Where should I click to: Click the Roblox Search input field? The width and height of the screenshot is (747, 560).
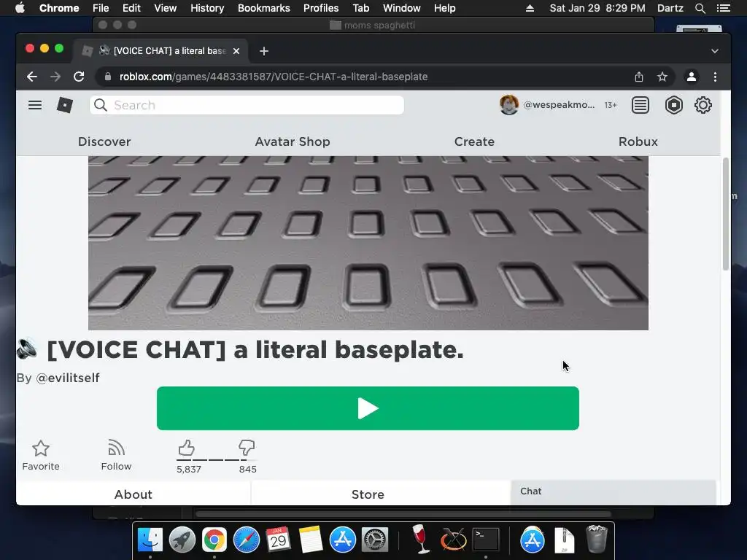247,105
